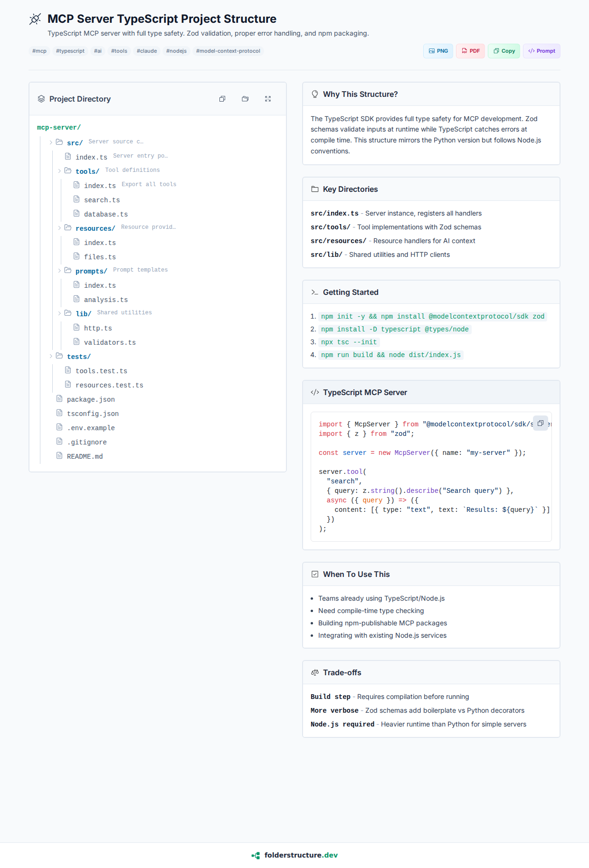Image resolution: width=589 pixels, height=868 pixels.
Task: Copy the project directory tree
Action: (222, 99)
